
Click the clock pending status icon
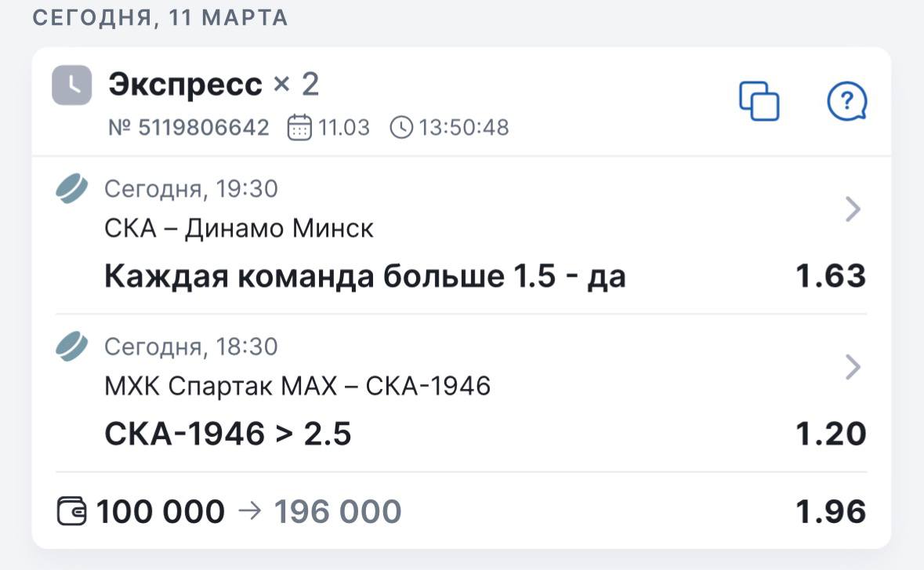(x=72, y=85)
